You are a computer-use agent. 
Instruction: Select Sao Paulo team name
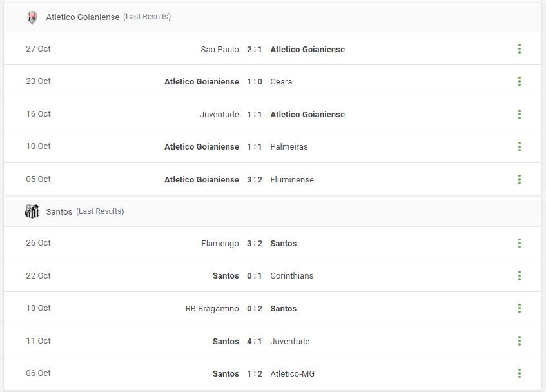click(x=220, y=50)
